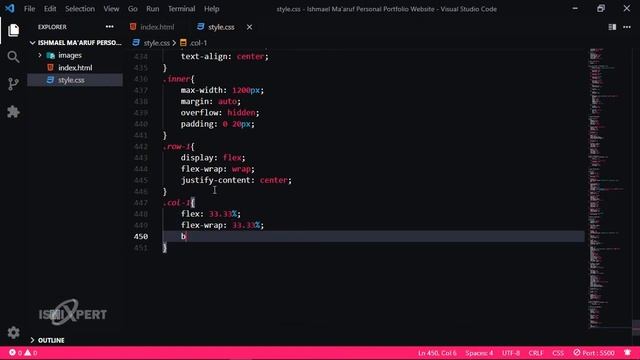Click the flex: 33.33% line
Viewport: 640px width, 360px height.
coord(211,214)
